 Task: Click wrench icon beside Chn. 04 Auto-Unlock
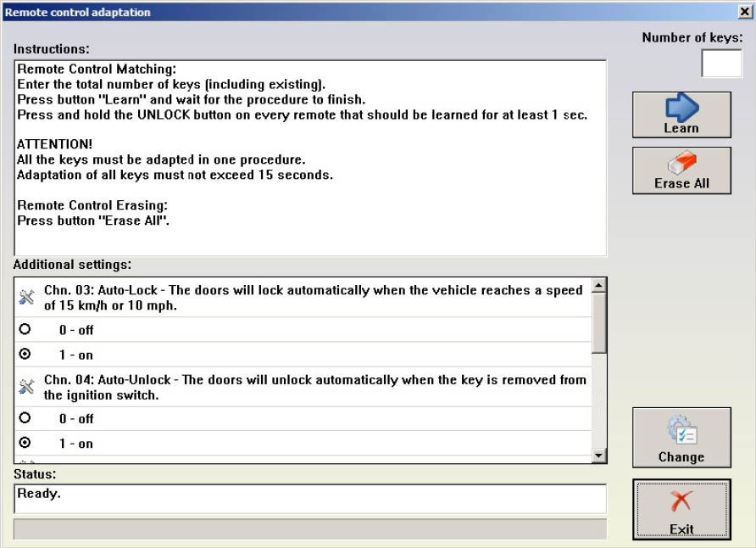click(x=26, y=387)
